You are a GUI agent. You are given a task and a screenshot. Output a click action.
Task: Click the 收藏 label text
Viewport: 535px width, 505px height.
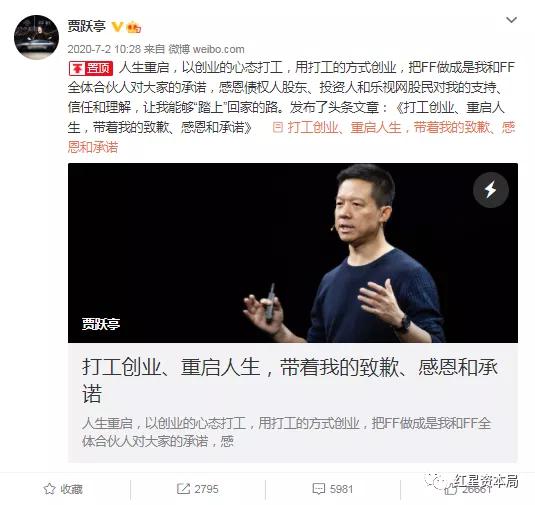72,489
